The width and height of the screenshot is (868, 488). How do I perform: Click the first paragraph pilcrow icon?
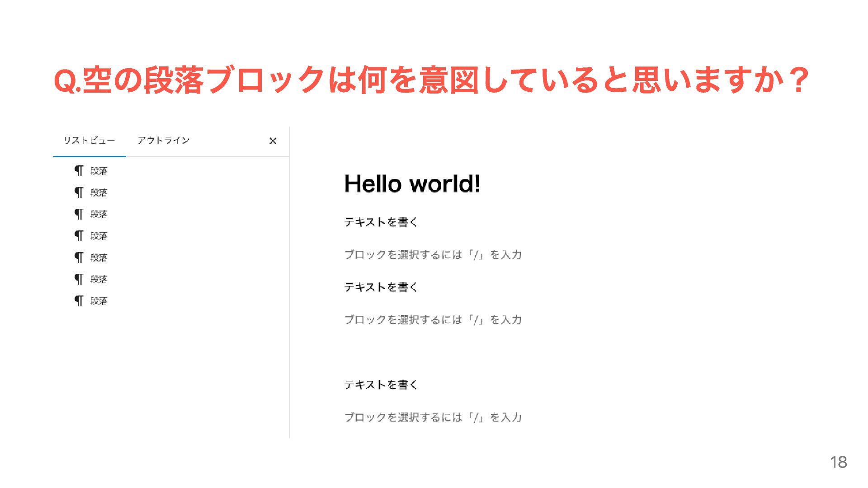click(79, 171)
